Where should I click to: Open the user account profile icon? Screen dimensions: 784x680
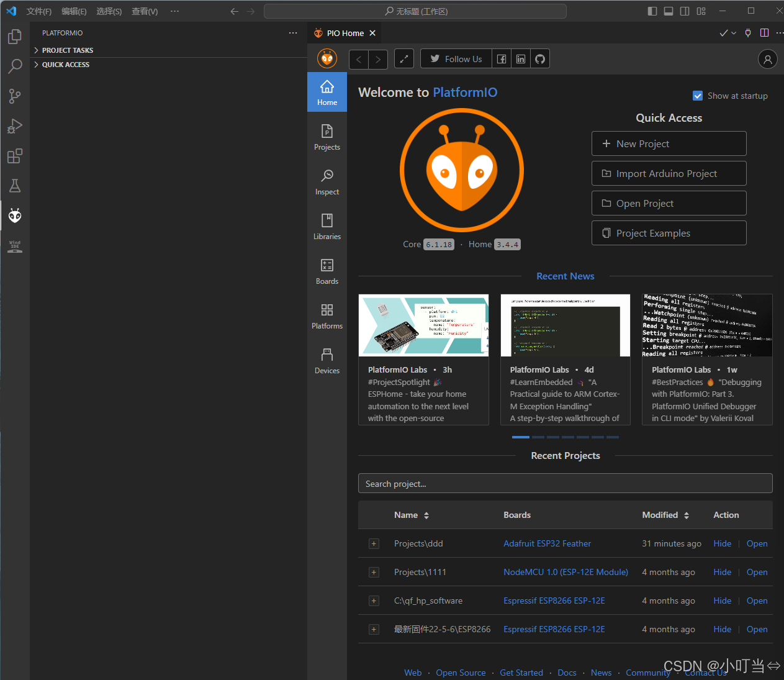(768, 59)
